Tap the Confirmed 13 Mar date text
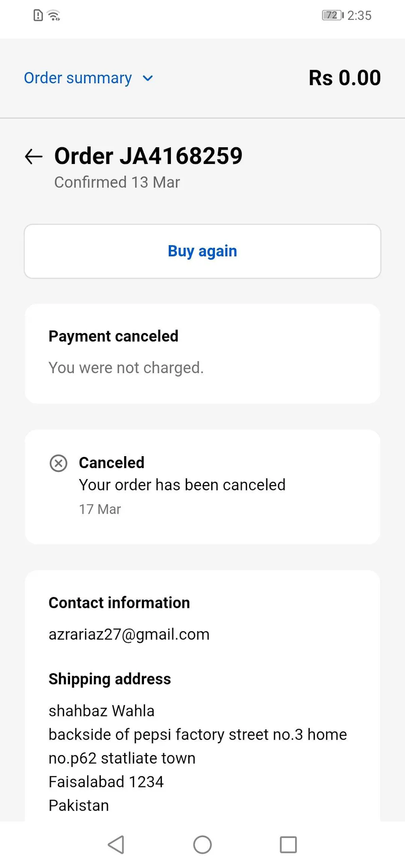 (x=117, y=183)
